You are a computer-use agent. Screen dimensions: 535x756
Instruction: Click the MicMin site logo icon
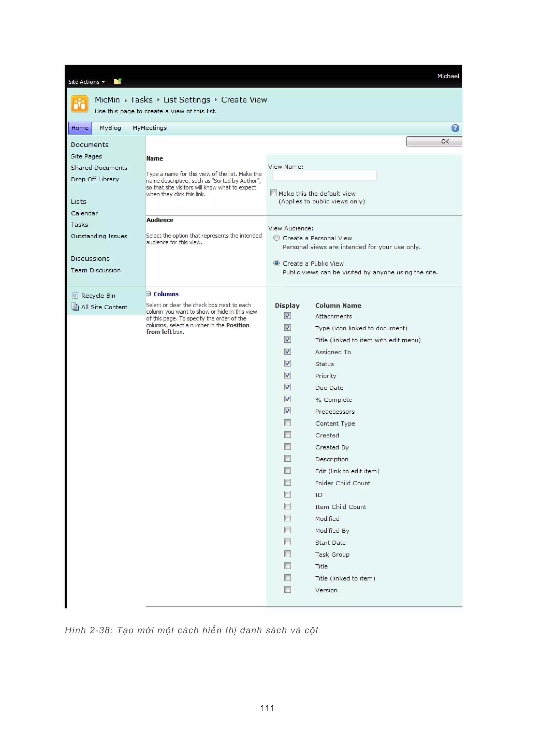click(x=79, y=104)
